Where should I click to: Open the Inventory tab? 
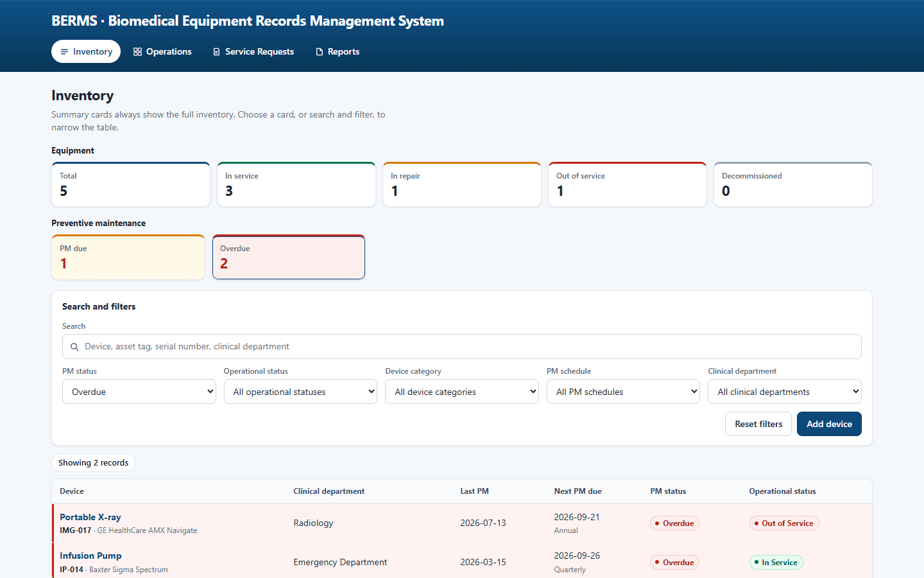[x=86, y=51]
